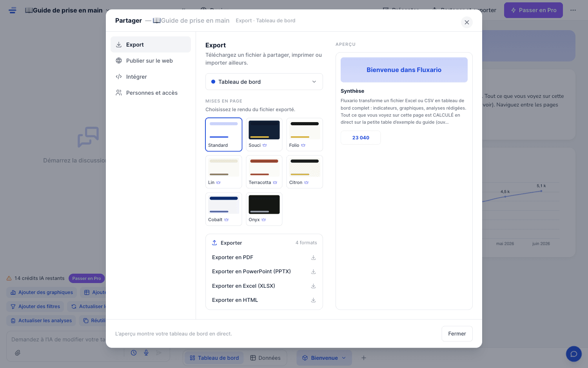Viewport: 588px width, 368px height.
Task: Click the 23 040 value in preview
Action: click(x=361, y=137)
